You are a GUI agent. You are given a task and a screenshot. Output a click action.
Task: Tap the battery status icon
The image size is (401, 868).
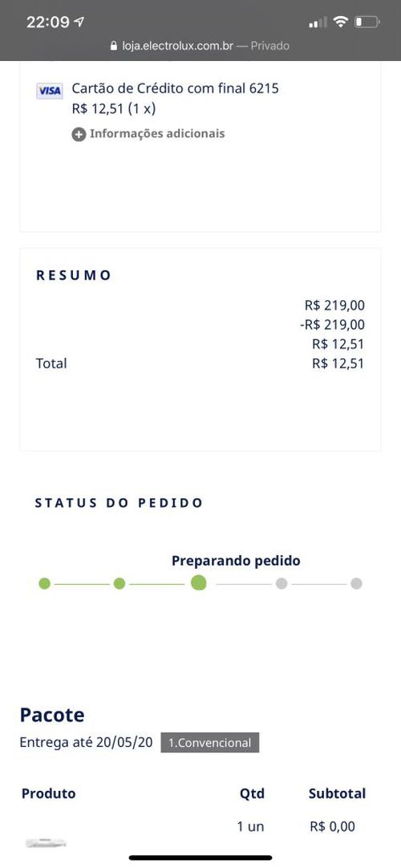[x=367, y=22]
